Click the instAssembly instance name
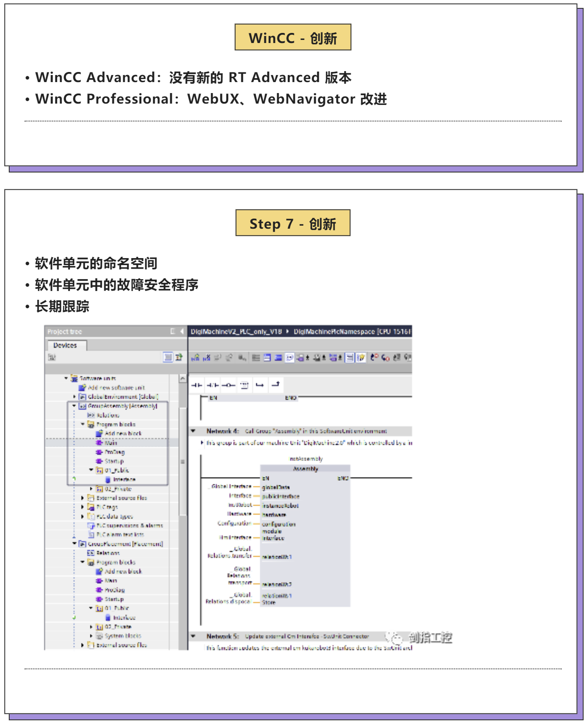Screen dimensions: 588x726 pyautogui.click(x=306, y=459)
